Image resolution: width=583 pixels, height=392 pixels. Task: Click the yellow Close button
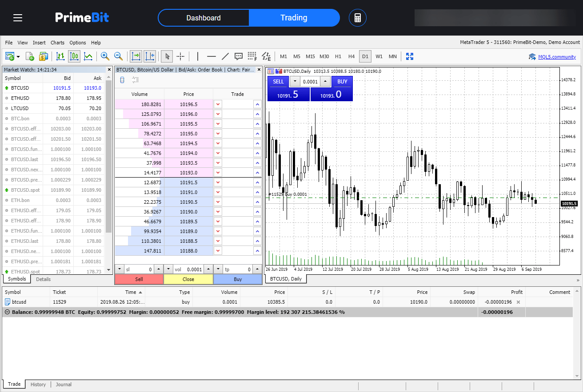click(188, 279)
